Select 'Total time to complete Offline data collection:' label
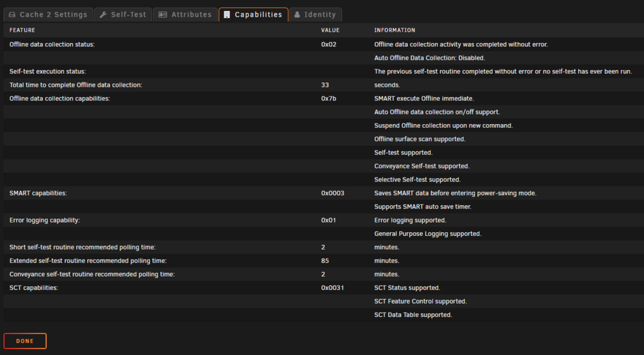 (75, 85)
